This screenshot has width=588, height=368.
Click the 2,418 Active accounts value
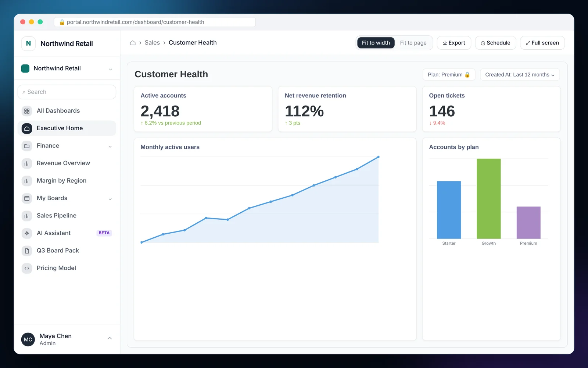click(160, 111)
